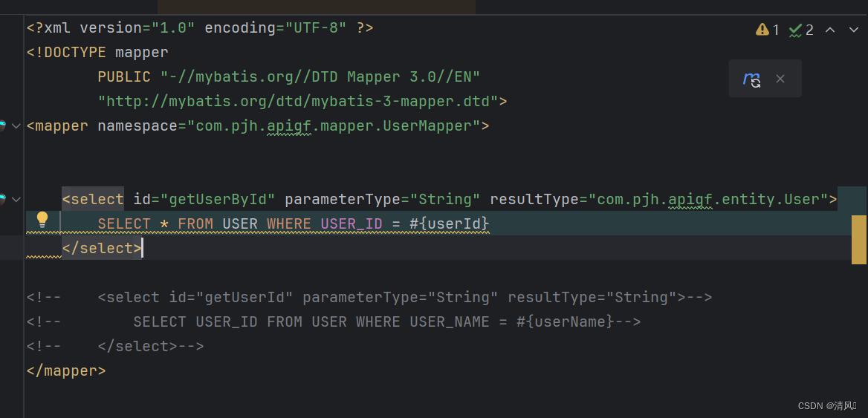Click commented </select> closing line
Viewport: 868px width, 418px height.
coord(115,346)
